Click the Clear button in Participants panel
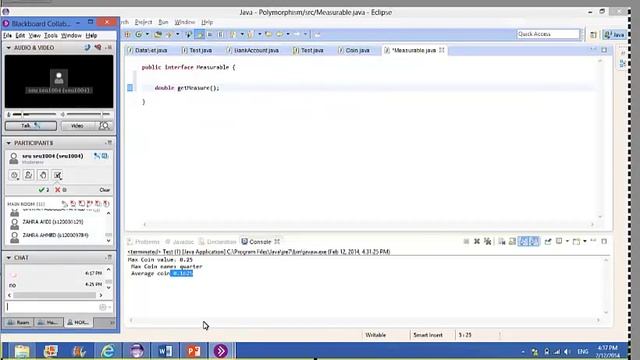 104,190
